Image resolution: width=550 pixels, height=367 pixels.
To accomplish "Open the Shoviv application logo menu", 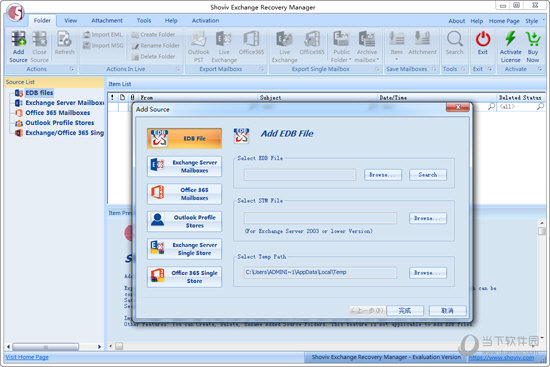I will click(x=15, y=13).
